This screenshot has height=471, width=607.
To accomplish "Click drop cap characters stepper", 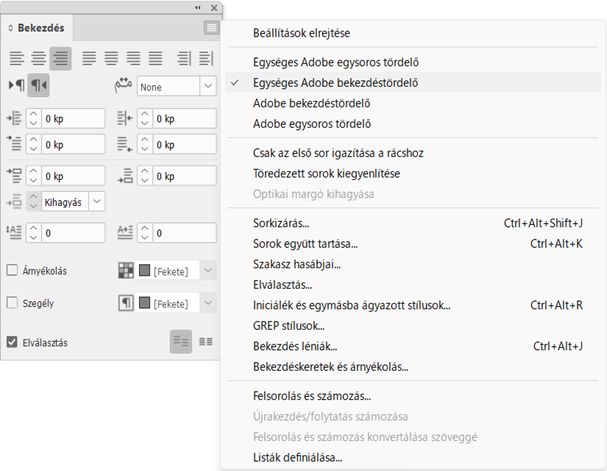I will [x=144, y=233].
